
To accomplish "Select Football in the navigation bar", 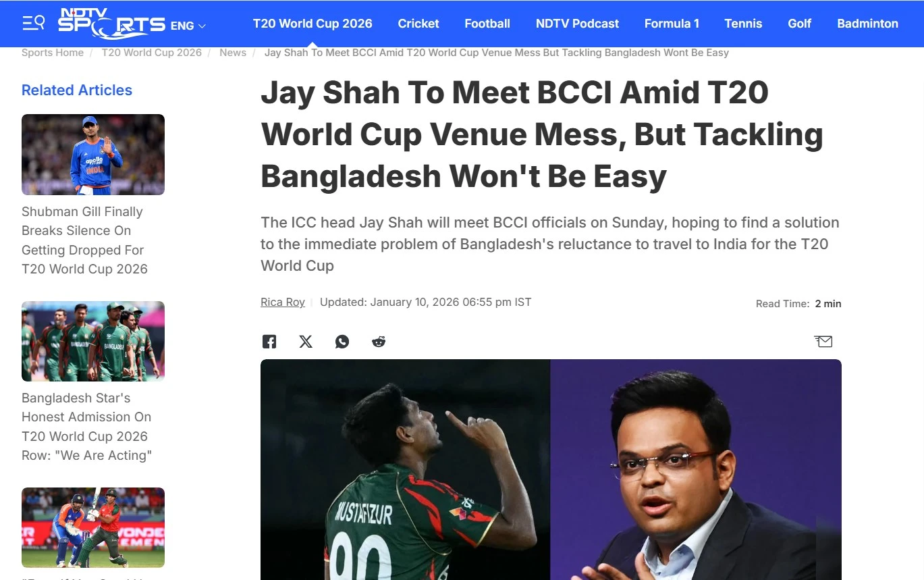I will coord(487,24).
